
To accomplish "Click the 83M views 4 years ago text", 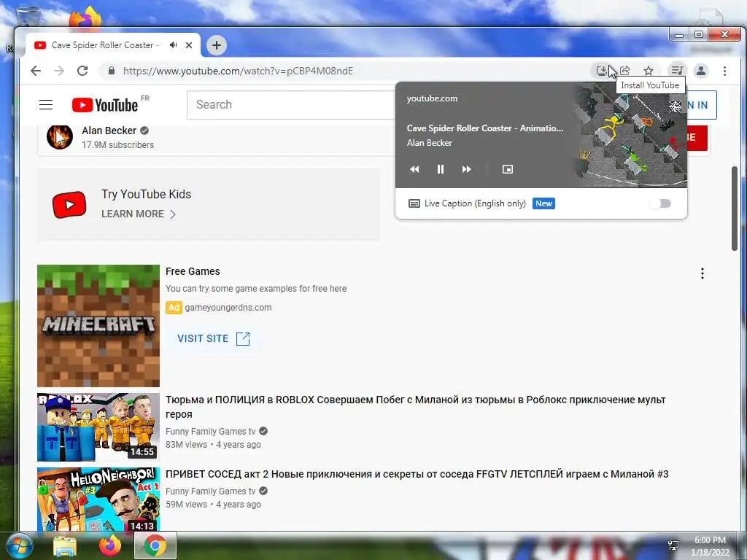I will pos(213,445).
